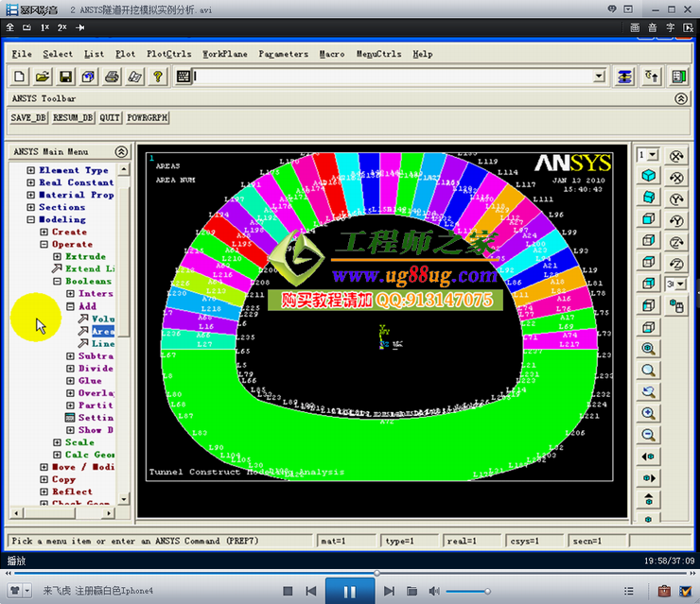This screenshot has height=604, width=700.
Task: Click the QUIT toolbar button
Action: 110,118
